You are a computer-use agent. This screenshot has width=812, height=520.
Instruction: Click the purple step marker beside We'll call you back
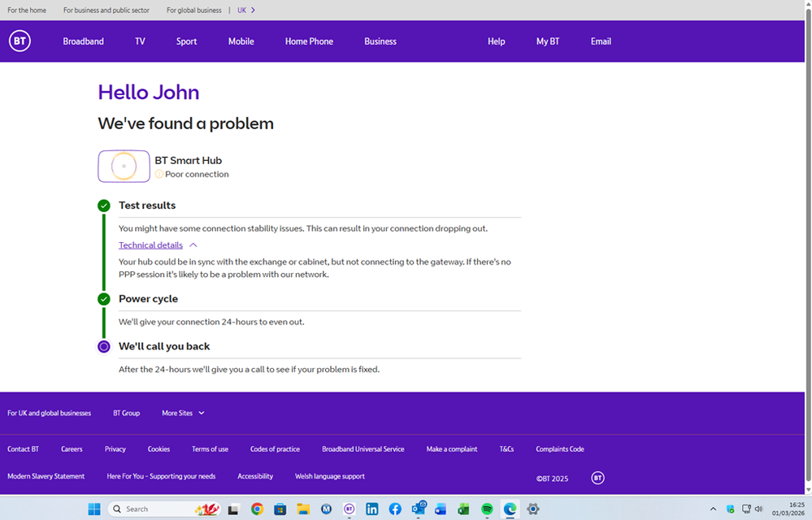103,347
